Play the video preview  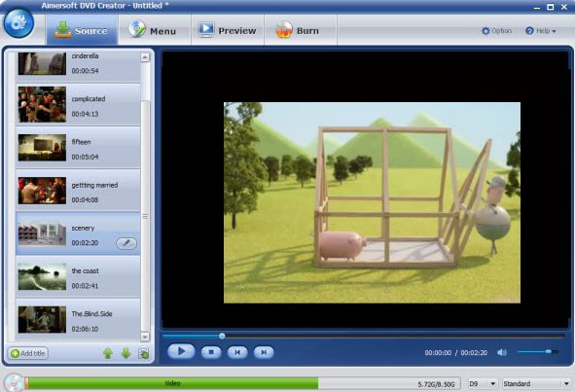tap(181, 352)
